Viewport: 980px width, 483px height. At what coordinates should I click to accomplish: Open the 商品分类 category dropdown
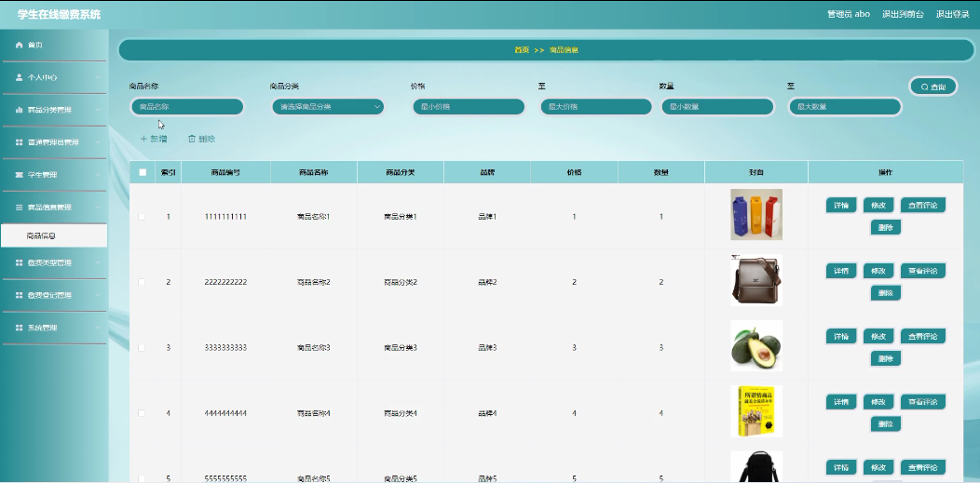328,107
